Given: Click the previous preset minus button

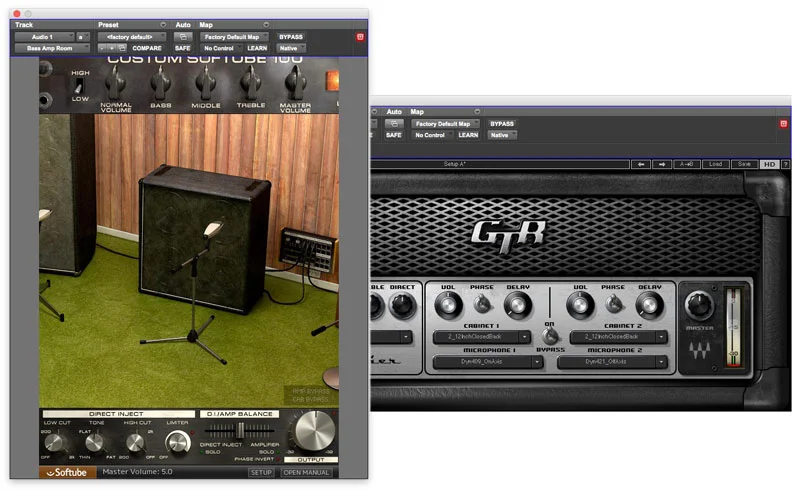Looking at the screenshot, I should pos(103,48).
